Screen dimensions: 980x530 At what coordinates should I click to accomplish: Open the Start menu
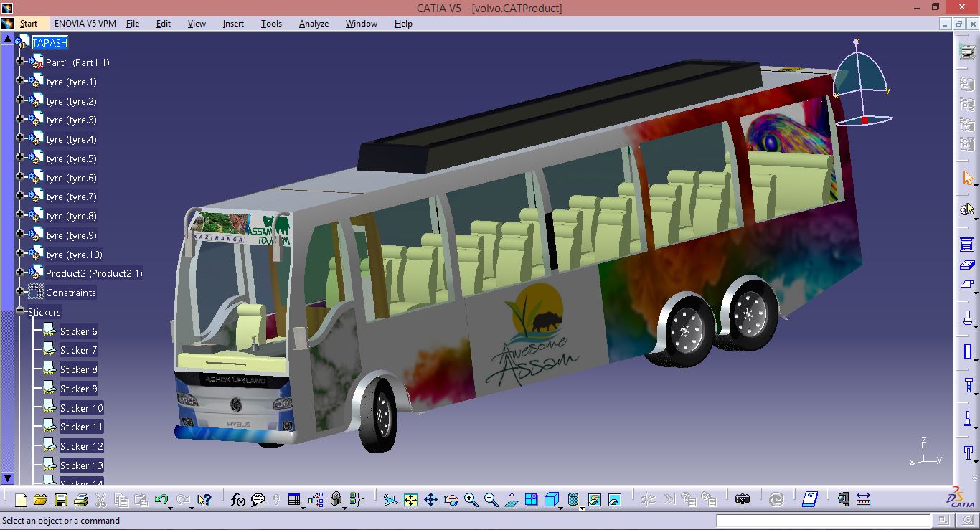click(x=29, y=24)
